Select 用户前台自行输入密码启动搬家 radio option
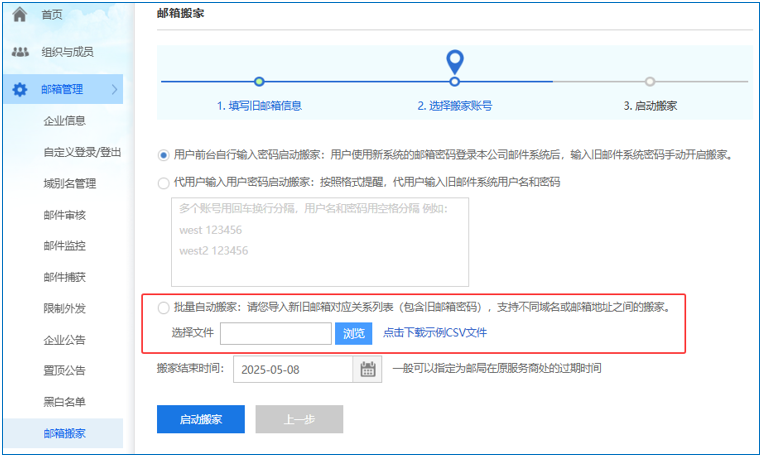The image size is (763, 458). click(164, 155)
